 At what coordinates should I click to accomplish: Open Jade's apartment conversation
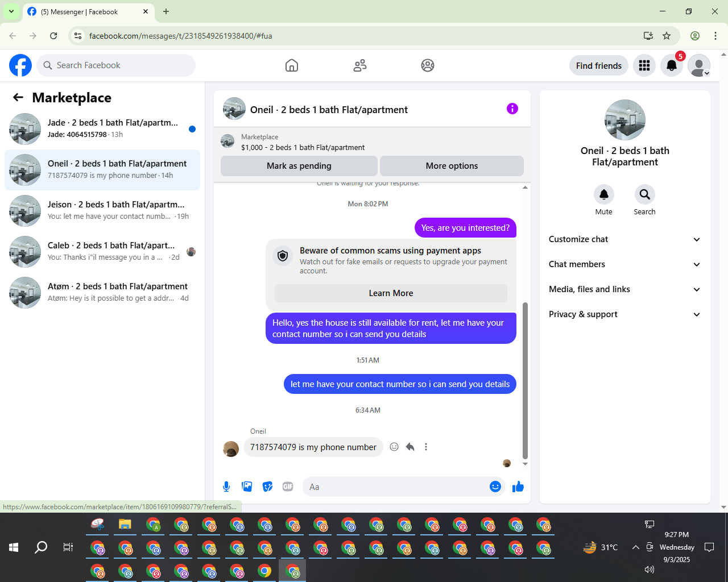[x=102, y=129]
